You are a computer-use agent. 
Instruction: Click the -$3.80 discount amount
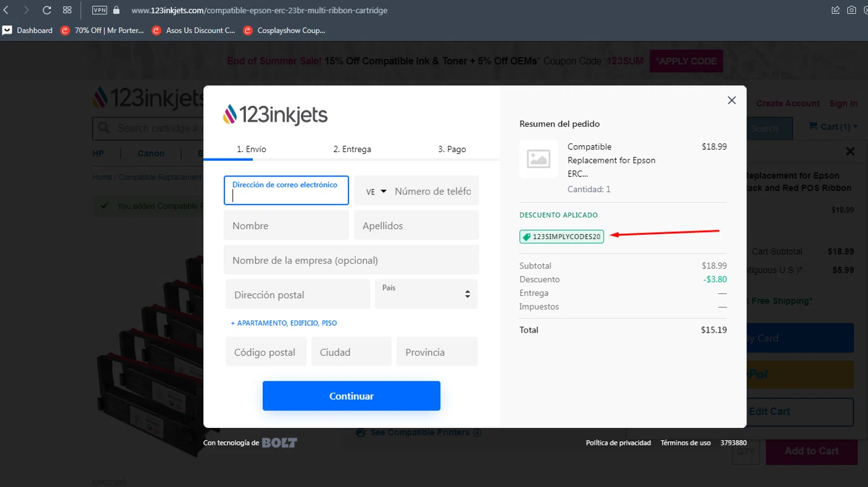tap(715, 279)
